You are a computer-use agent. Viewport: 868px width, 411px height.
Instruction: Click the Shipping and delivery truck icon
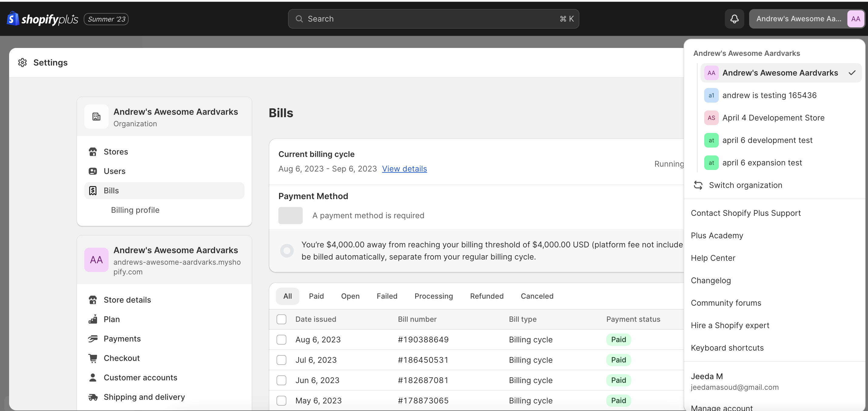[93, 397]
